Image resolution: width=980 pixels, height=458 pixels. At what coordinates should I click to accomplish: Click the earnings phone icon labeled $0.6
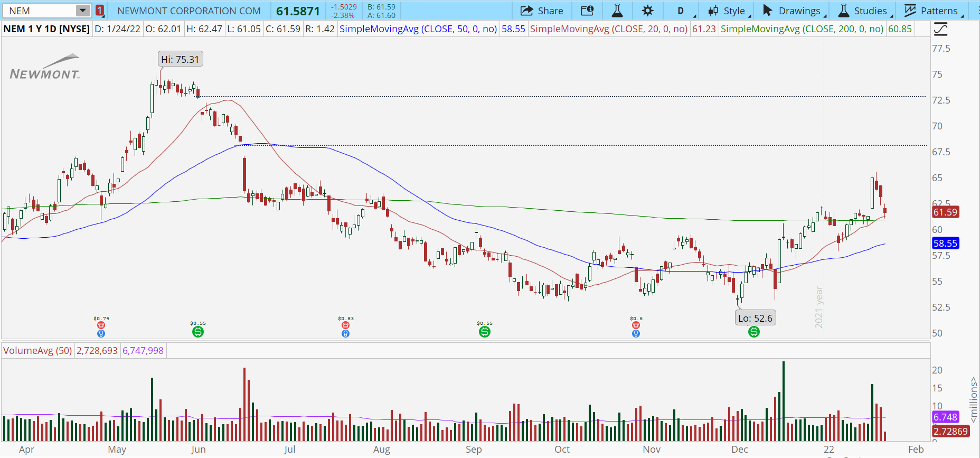point(636,325)
